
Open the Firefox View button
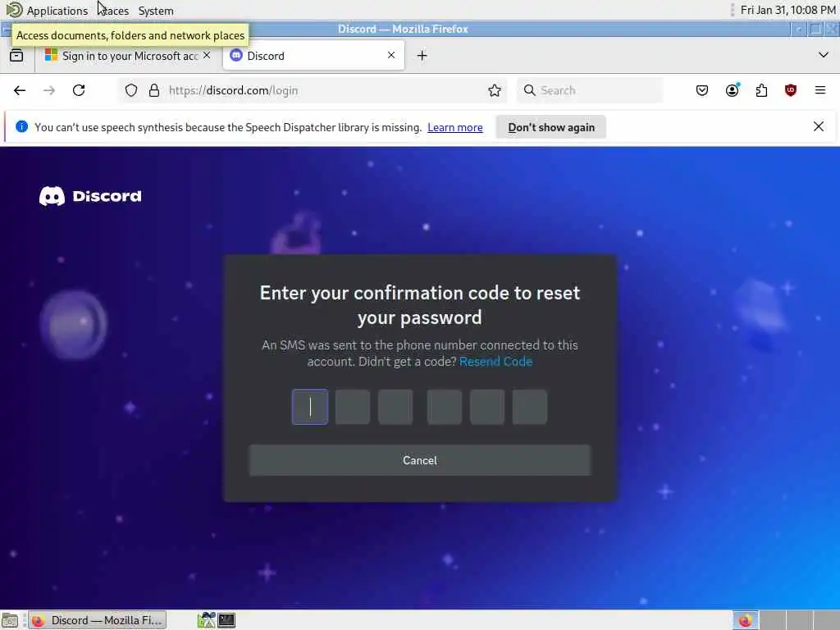tap(16, 55)
